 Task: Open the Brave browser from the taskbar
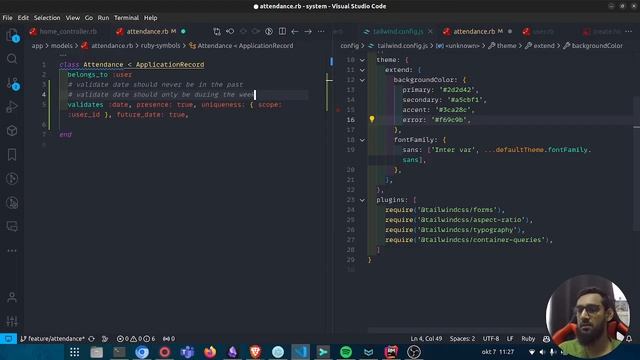(255, 352)
